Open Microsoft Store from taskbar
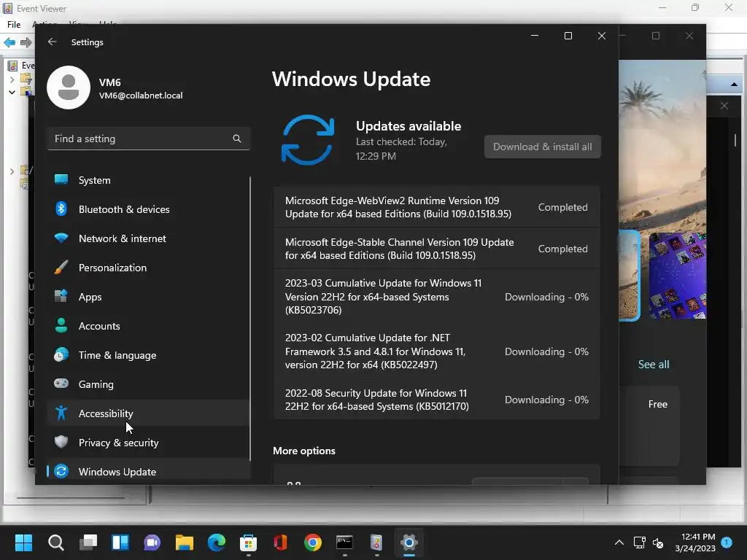The image size is (747, 560). [248, 542]
